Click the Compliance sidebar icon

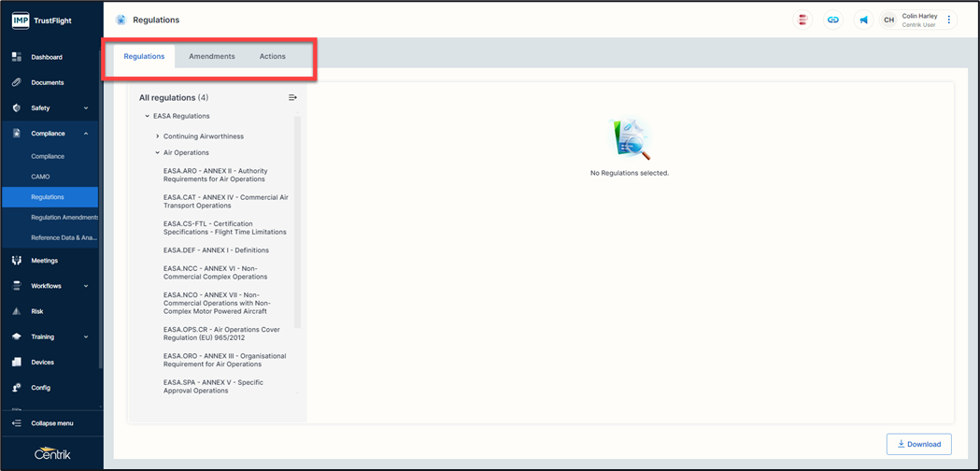tap(17, 134)
